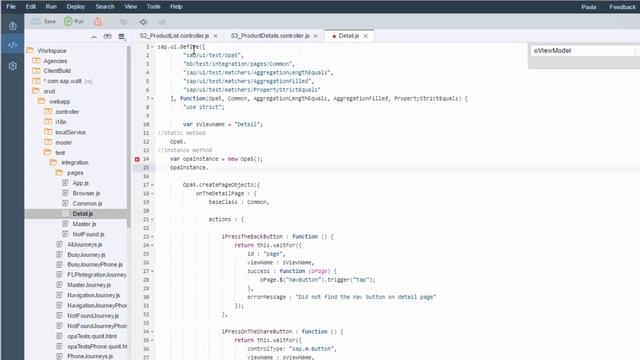640x360 pixels.
Task: Click the oViewModel search field
Action: point(583,51)
